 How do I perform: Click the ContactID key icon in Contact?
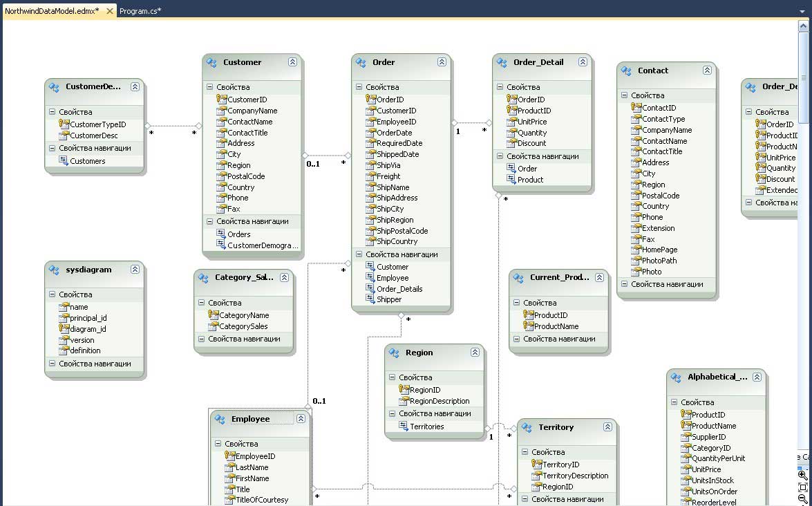tap(636, 107)
